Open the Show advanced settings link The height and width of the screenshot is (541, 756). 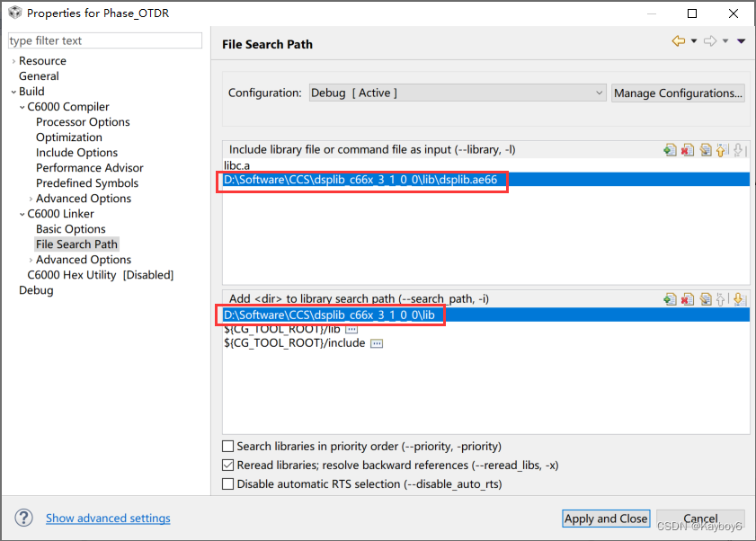coord(108,518)
